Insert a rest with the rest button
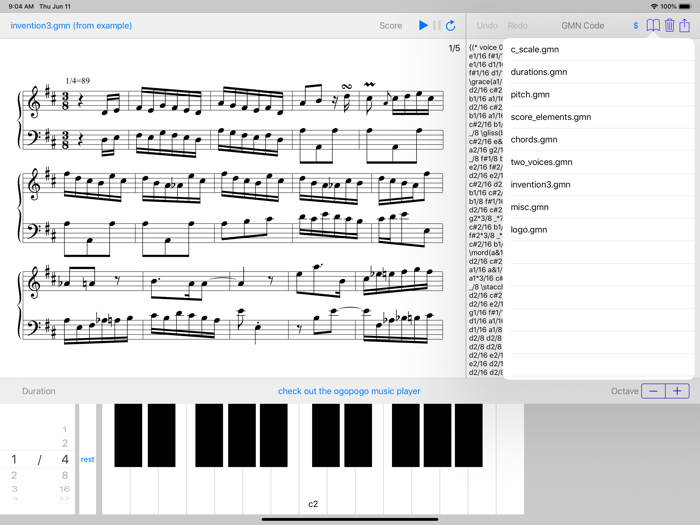This screenshot has height=525, width=700. click(x=88, y=459)
